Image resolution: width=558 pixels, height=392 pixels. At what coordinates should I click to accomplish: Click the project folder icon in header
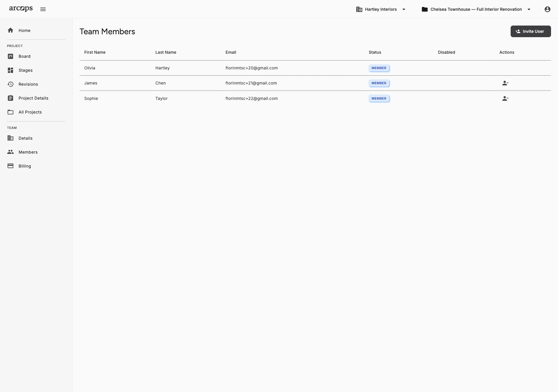[425, 9]
